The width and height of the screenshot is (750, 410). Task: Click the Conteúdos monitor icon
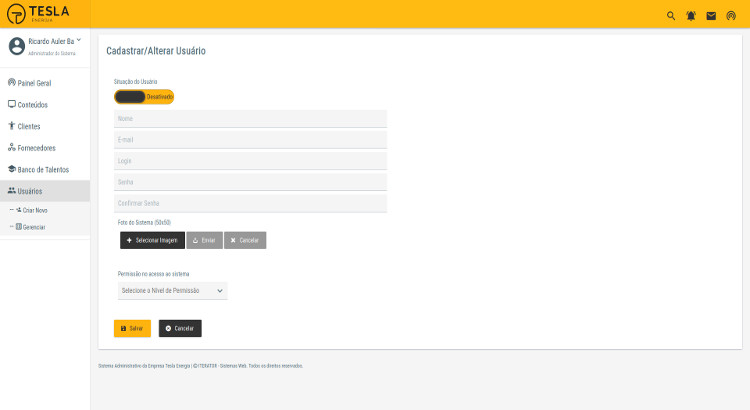11,104
